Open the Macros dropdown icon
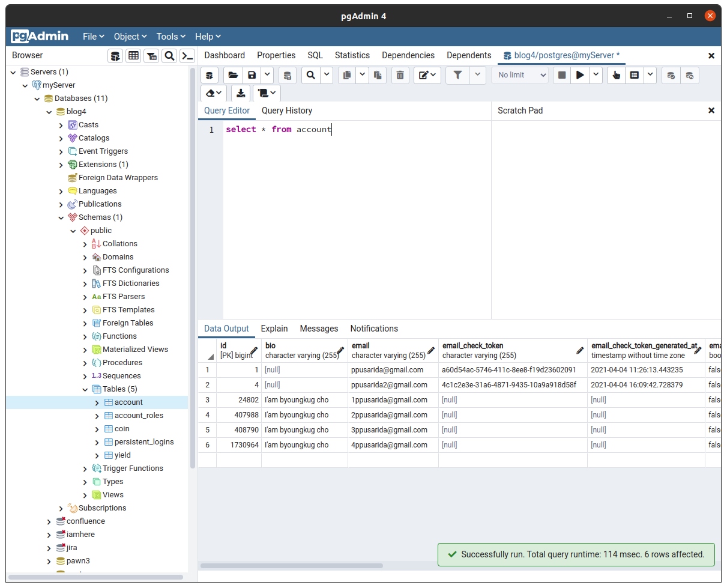The height and width of the screenshot is (588, 727). (267, 93)
